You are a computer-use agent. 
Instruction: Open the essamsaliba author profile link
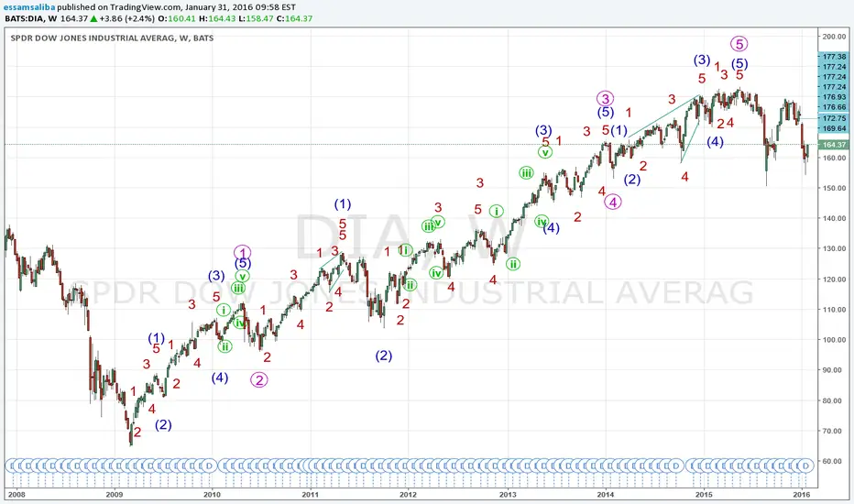(x=29, y=7)
